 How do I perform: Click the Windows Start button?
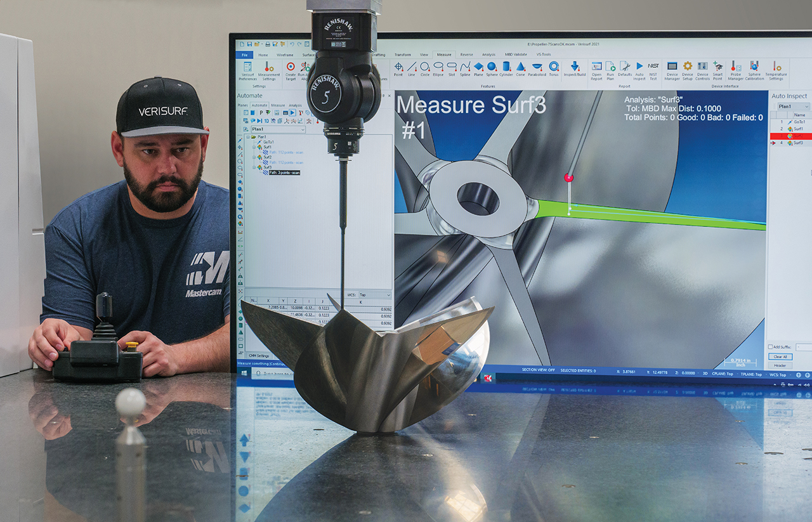pyautogui.click(x=244, y=374)
